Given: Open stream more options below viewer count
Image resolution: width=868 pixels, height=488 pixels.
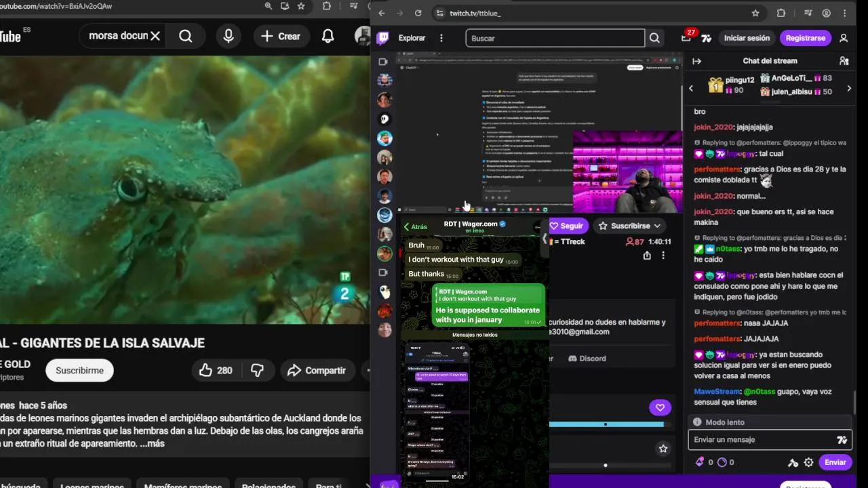Looking at the screenshot, I should 663,256.
